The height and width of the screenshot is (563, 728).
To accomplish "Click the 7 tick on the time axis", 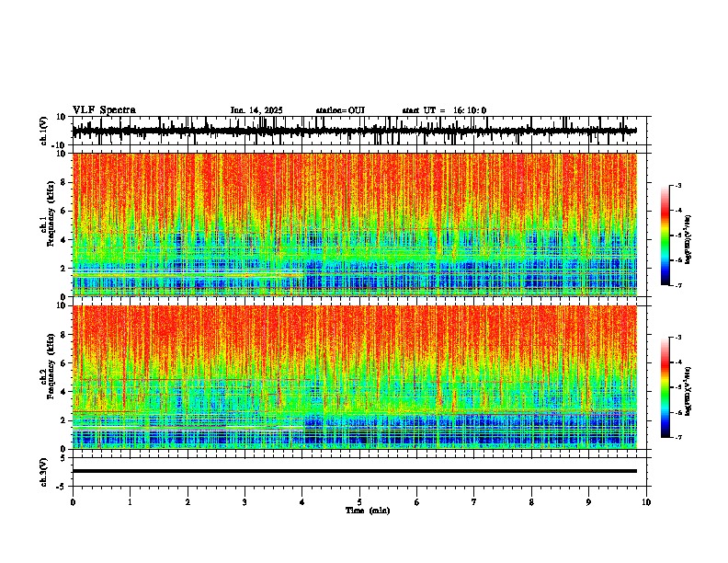I will (x=474, y=502).
